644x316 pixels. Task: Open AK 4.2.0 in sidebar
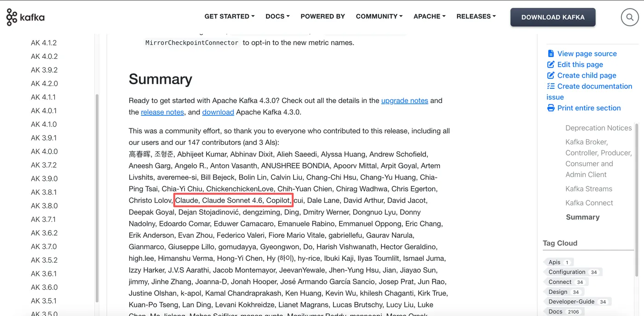(x=44, y=83)
